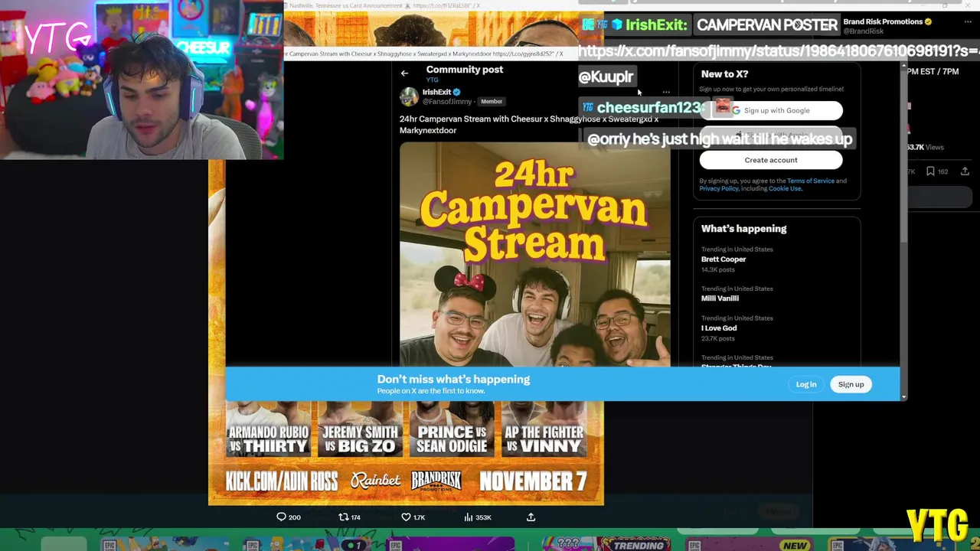Open the YTG community link
The height and width of the screenshot is (551, 980).
click(x=432, y=80)
